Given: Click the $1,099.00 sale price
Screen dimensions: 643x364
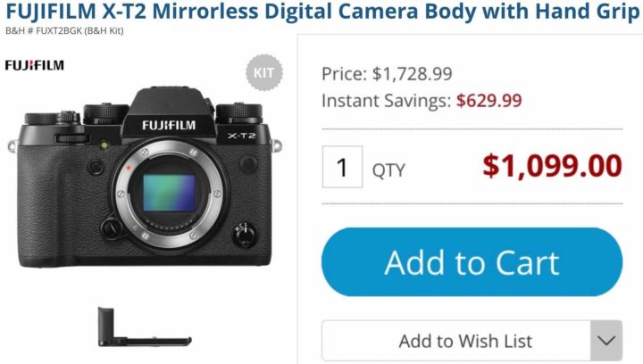Looking at the screenshot, I should [x=553, y=166].
